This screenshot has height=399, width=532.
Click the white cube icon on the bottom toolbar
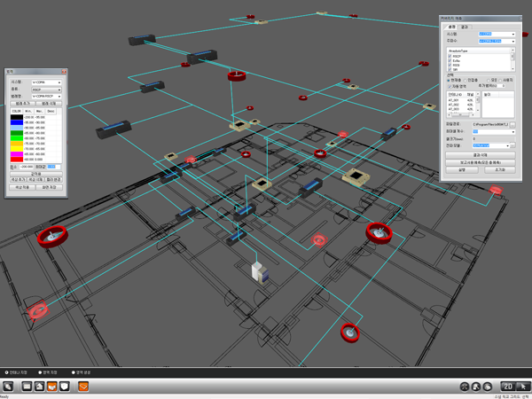65,386
